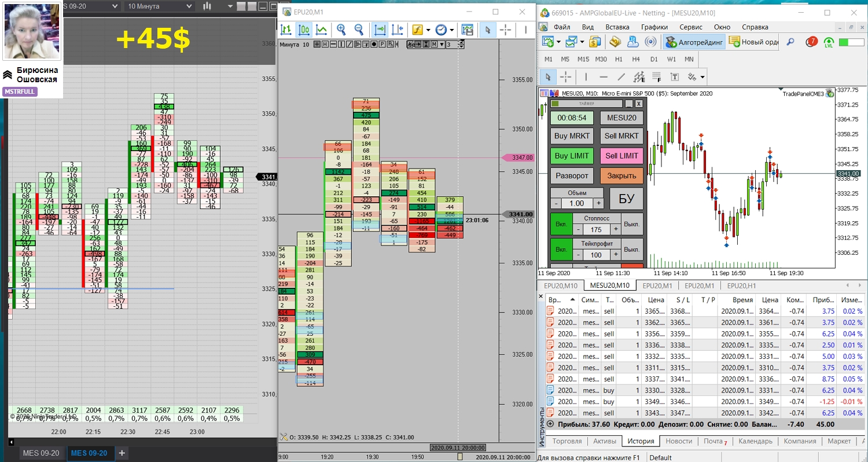This screenshot has width=868, height=462.
Task: Select the horizontal line tool in MetaTrader
Action: [604, 77]
